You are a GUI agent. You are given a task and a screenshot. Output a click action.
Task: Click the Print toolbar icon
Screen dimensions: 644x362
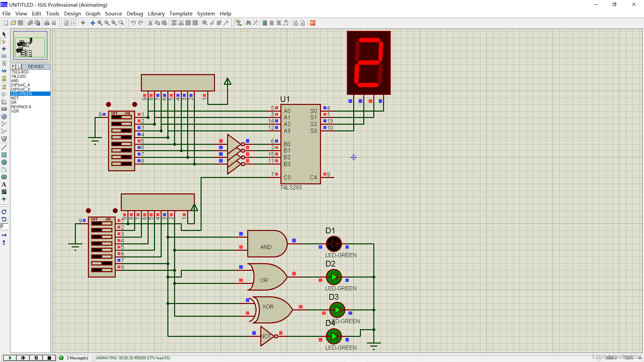47,23
